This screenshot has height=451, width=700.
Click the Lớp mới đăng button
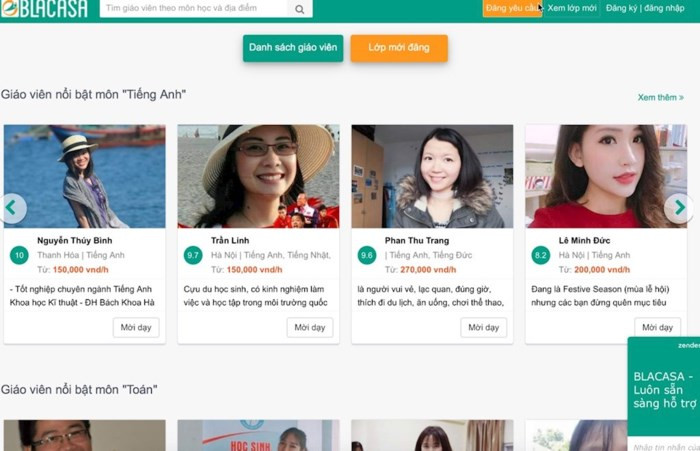point(398,48)
